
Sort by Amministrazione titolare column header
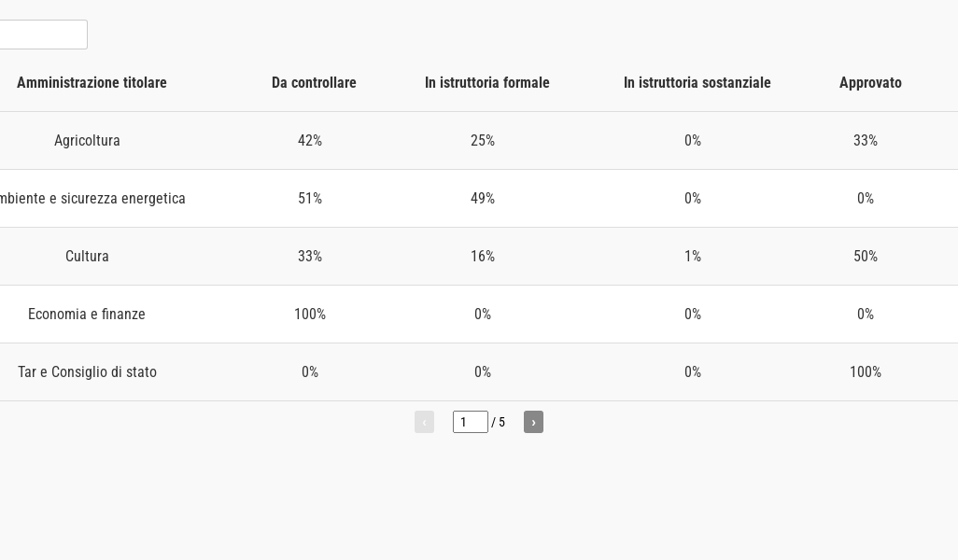click(92, 83)
